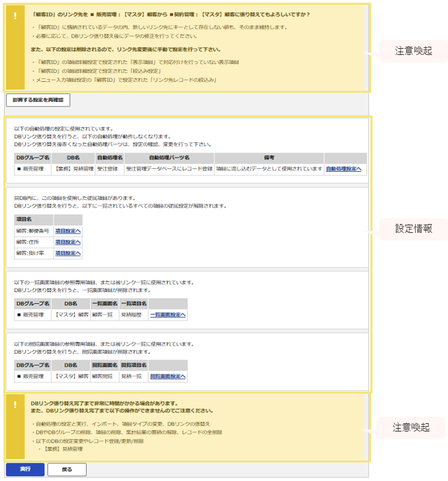Select the 見積一覧 cell
This screenshot has height=481, width=448.
pyautogui.click(x=133, y=377)
